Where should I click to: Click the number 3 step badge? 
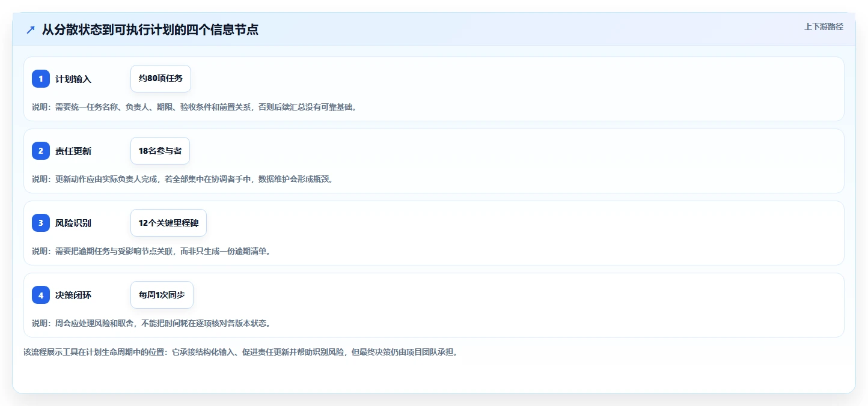41,223
